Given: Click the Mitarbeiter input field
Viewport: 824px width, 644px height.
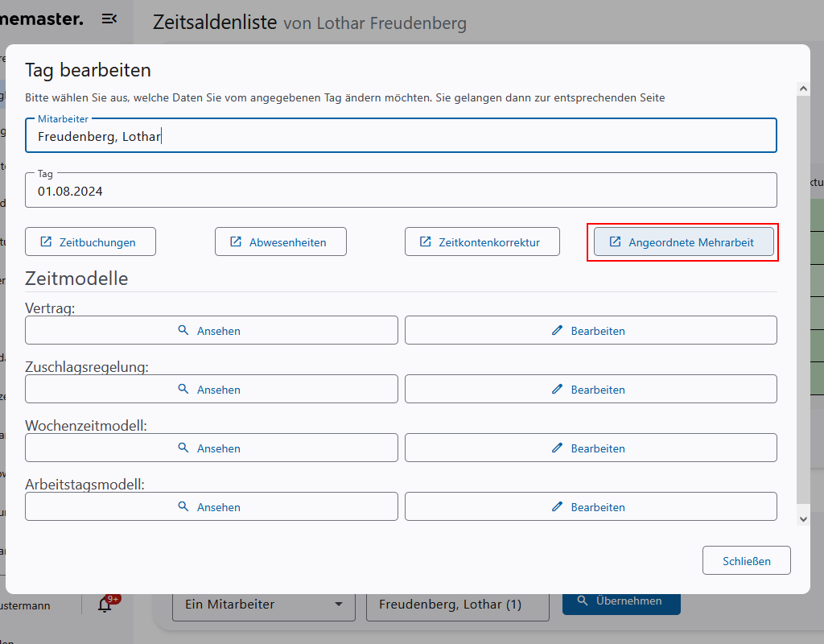Looking at the screenshot, I should pos(400,136).
